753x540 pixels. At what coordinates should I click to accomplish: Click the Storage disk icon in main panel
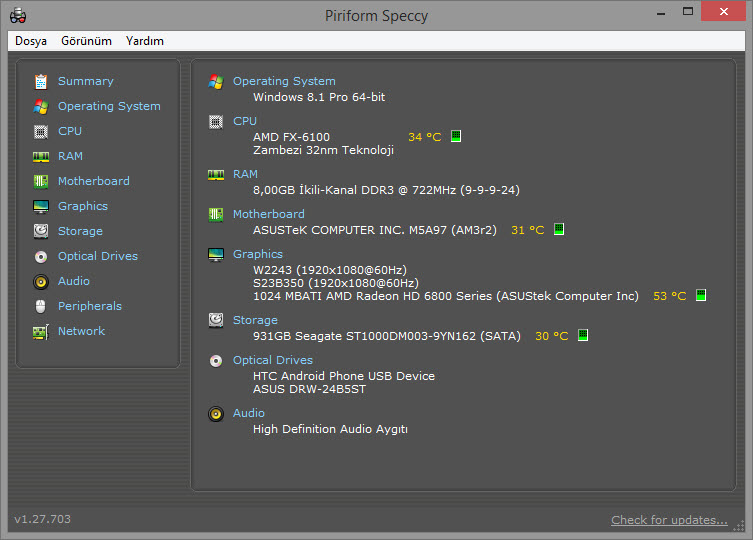coord(216,320)
